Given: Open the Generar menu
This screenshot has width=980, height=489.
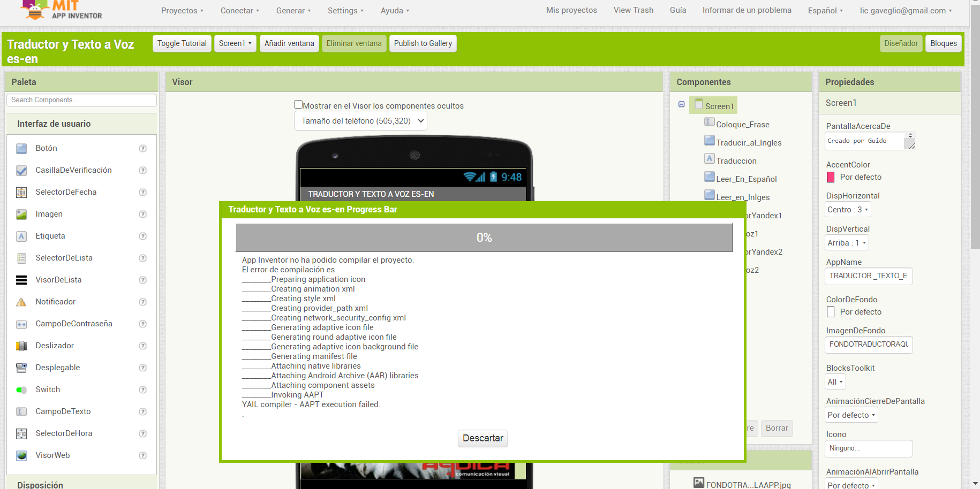Looking at the screenshot, I should 293,11.
